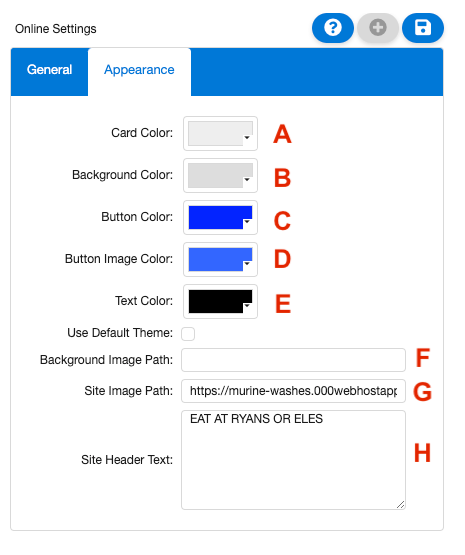Select the Appearance tab
Screen dimensions: 465x555
coord(139,72)
